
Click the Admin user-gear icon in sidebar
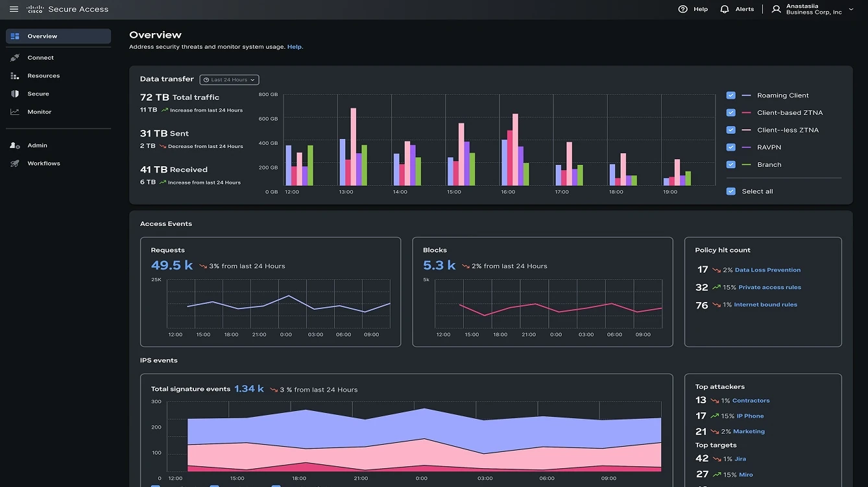click(15, 145)
